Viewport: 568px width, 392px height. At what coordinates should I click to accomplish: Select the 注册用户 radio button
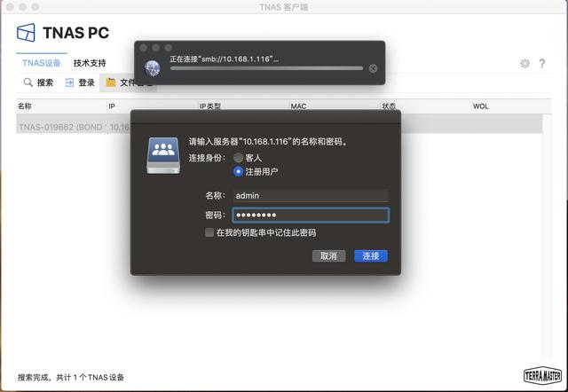[x=238, y=171]
